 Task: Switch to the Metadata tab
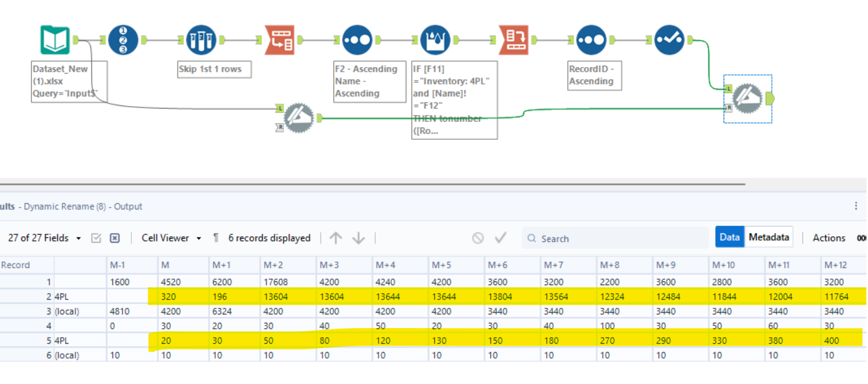coord(769,238)
